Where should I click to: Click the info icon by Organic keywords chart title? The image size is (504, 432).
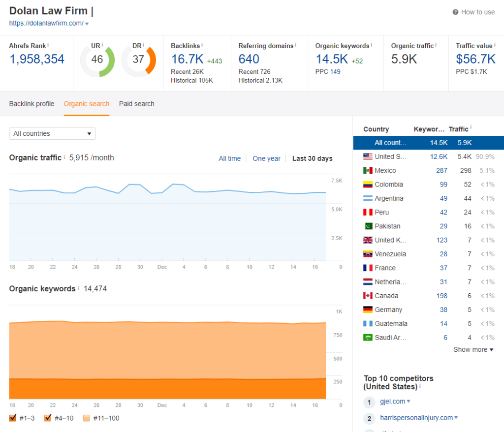point(78,288)
